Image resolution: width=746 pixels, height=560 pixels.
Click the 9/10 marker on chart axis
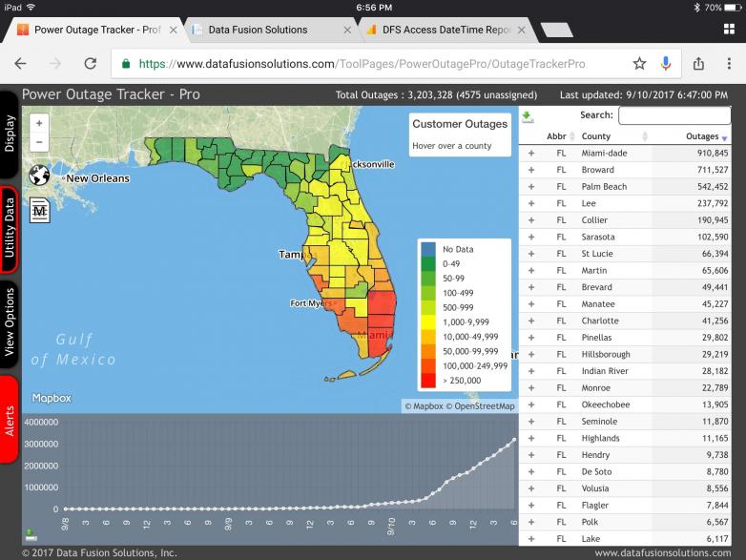pyautogui.click(x=391, y=527)
